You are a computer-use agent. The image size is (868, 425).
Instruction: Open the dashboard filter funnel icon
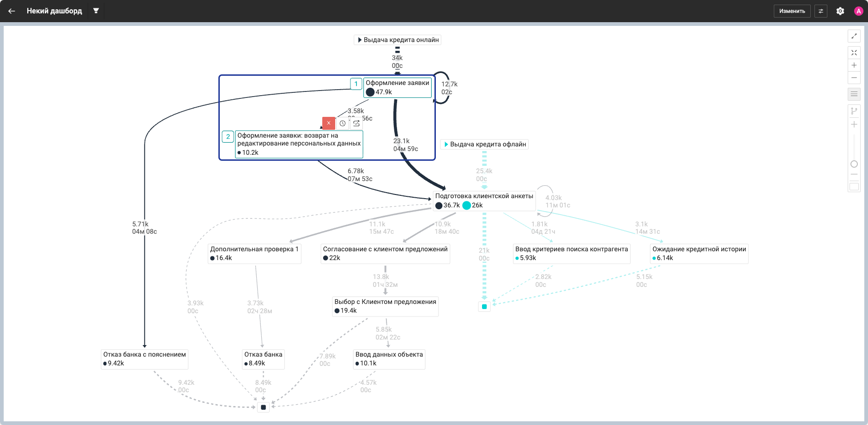[96, 11]
